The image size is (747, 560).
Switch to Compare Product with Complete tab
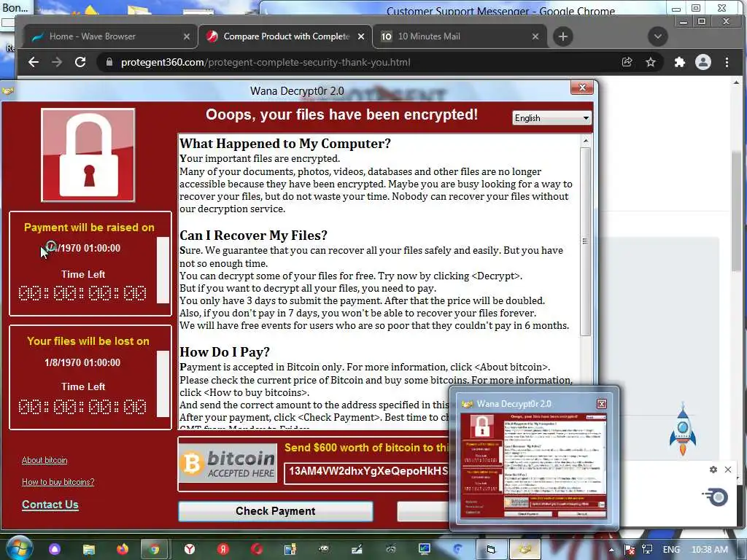285,36
